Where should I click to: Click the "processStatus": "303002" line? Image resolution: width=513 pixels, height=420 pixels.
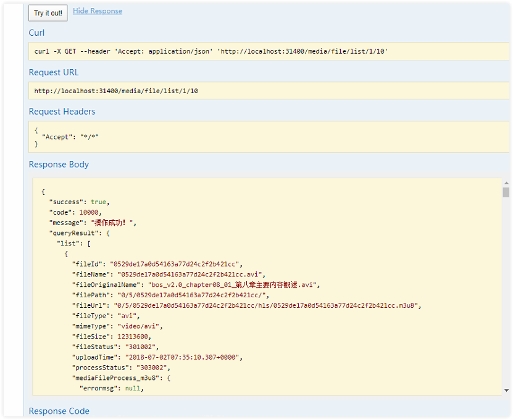(x=121, y=368)
